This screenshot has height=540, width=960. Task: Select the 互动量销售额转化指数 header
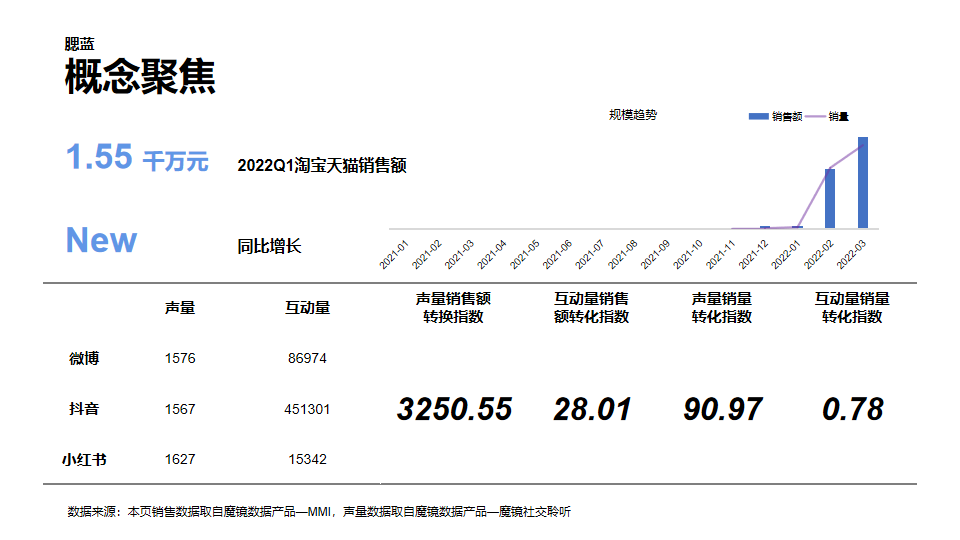pyautogui.click(x=591, y=308)
